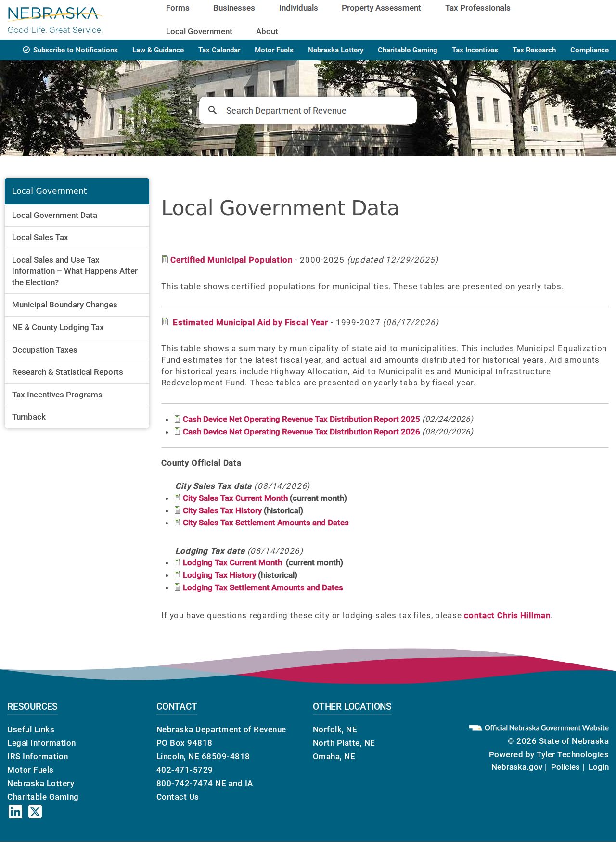Viewport: 616px width, 842px height.
Task: Click the file icon beside the 2025 Cash Device report
Action: tap(178, 419)
